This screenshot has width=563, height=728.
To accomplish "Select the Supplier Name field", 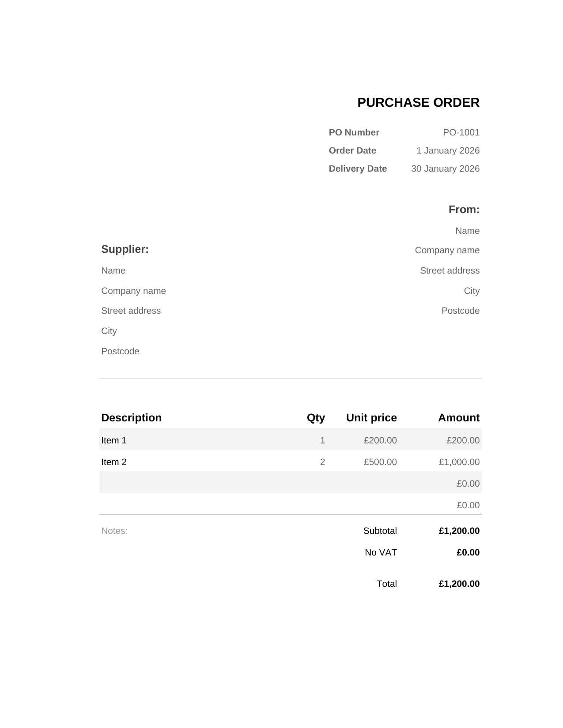I will click(x=113, y=270).
